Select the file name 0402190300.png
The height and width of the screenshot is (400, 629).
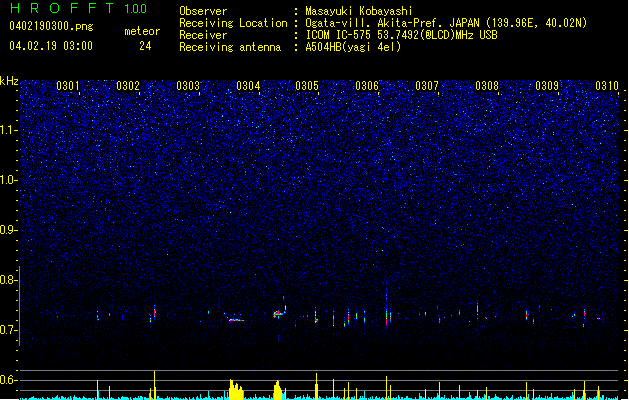point(51,26)
